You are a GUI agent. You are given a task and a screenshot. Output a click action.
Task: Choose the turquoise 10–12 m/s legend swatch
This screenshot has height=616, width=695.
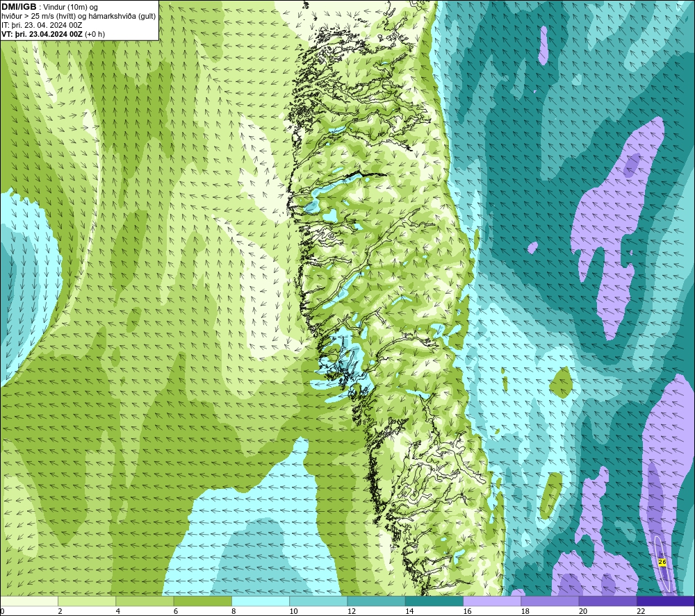pyautogui.click(x=318, y=601)
